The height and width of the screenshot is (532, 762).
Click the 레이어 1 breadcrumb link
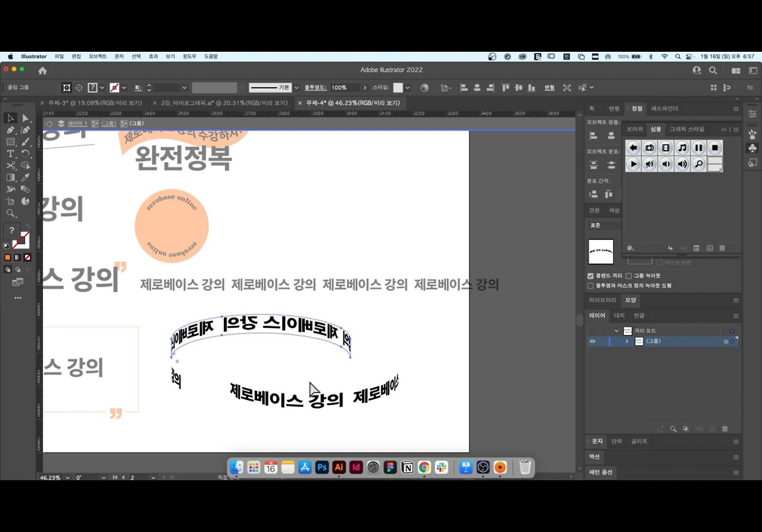click(x=77, y=124)
